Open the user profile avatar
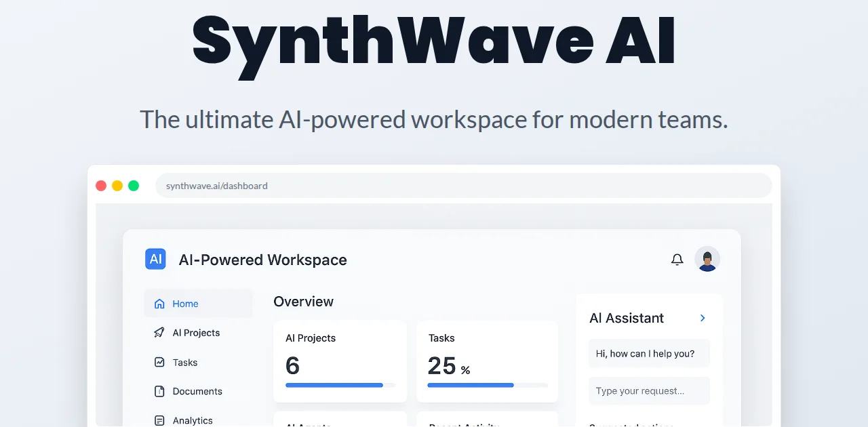 (707, 259)
